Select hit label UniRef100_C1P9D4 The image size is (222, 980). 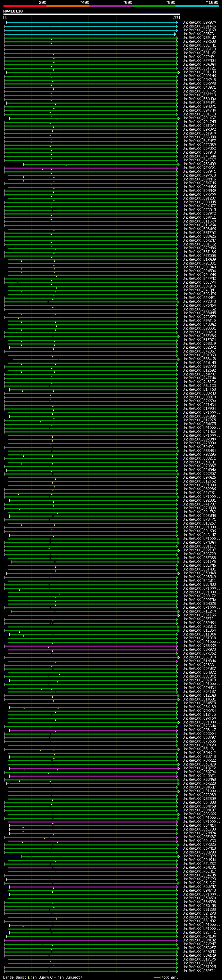[199, 409]
